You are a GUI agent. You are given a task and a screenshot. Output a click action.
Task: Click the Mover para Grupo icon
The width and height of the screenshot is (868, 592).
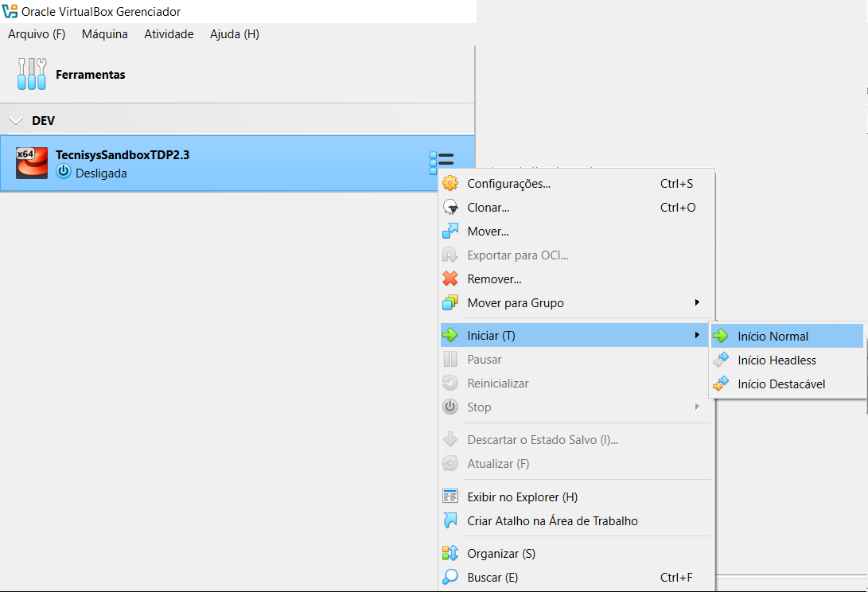[450, 302]
